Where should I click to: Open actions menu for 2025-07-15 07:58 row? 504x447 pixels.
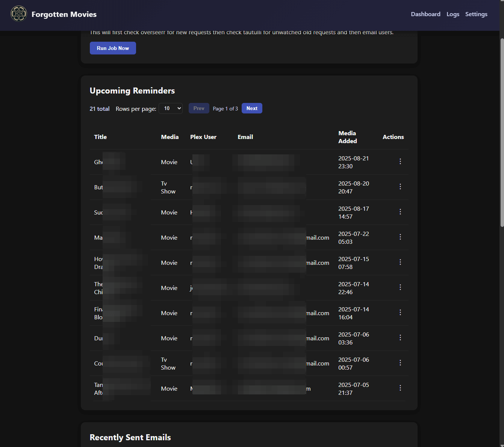[x=400, y=262]
